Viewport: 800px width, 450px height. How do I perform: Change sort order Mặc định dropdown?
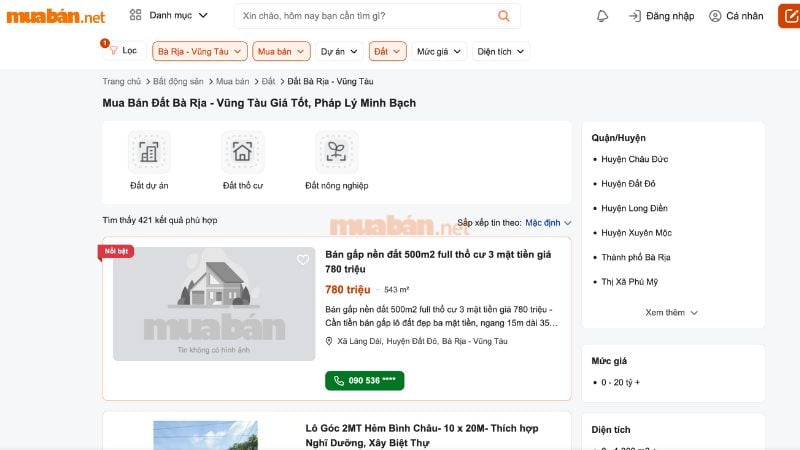coord(548,222)
